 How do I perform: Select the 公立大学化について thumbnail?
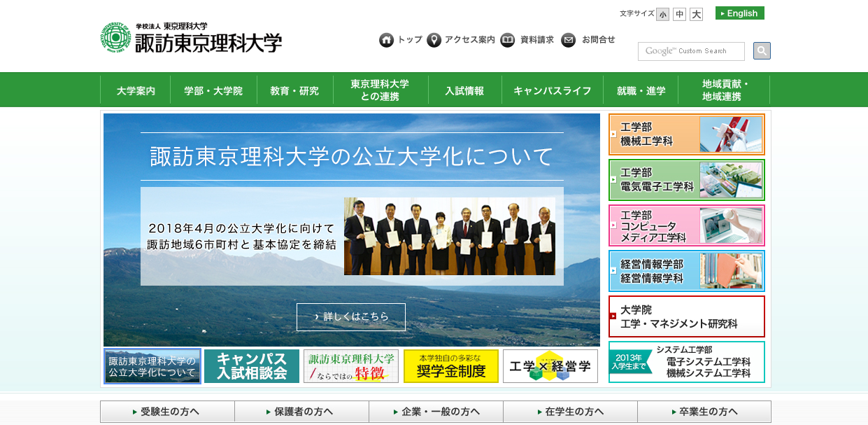pyautogui.click(x=152, y=366)
